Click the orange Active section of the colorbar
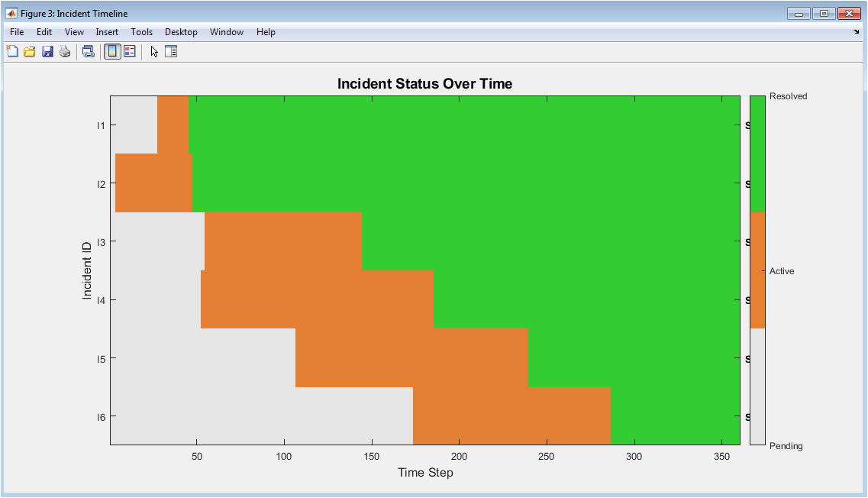This screenshot has height=498, width=868. pyautogui.click(x=757, y=270)
